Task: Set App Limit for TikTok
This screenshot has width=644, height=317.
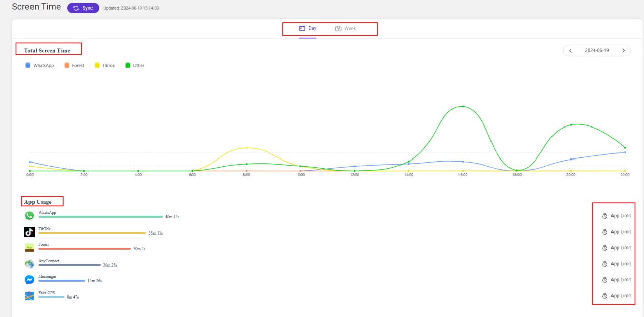Action: (616, 232)
